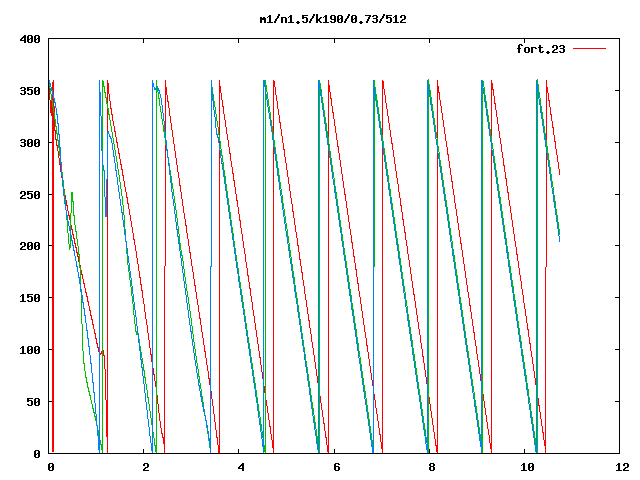
Task: Click y-axis label 350
Action: (30, 91)
